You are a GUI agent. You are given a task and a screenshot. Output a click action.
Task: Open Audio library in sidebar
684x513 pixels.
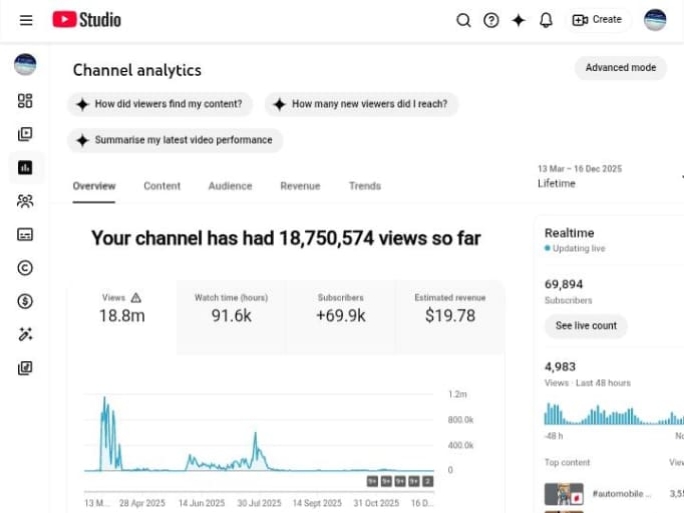click(x=25, y=368)
